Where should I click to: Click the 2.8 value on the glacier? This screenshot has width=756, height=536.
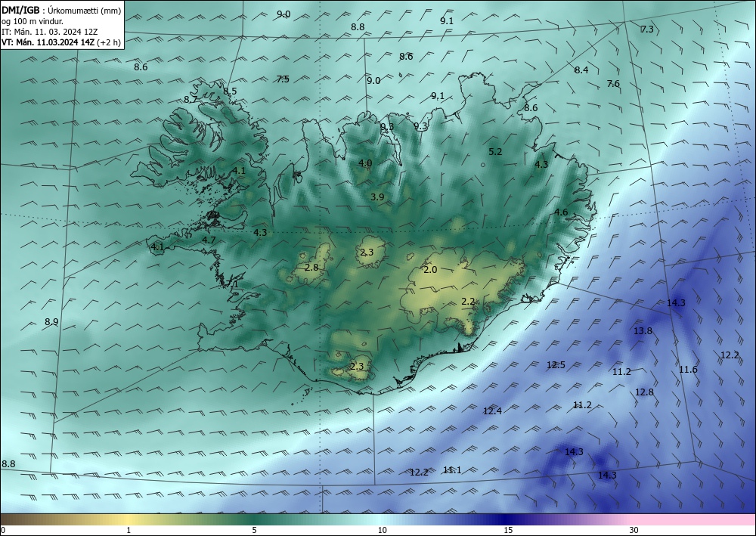coord(311,267)
